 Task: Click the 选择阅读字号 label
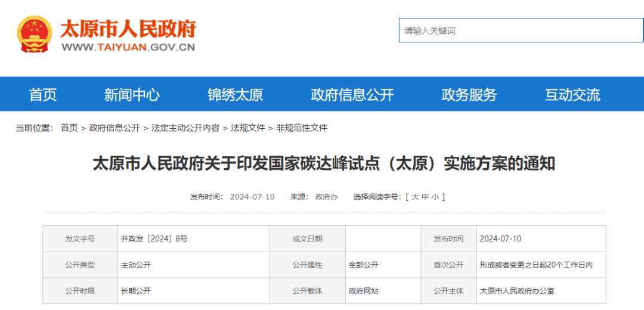click(x=377, y=197)
